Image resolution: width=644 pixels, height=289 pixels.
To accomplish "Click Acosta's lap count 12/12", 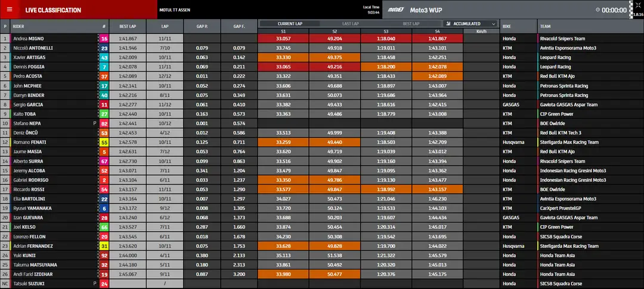I will click(165, 76).
